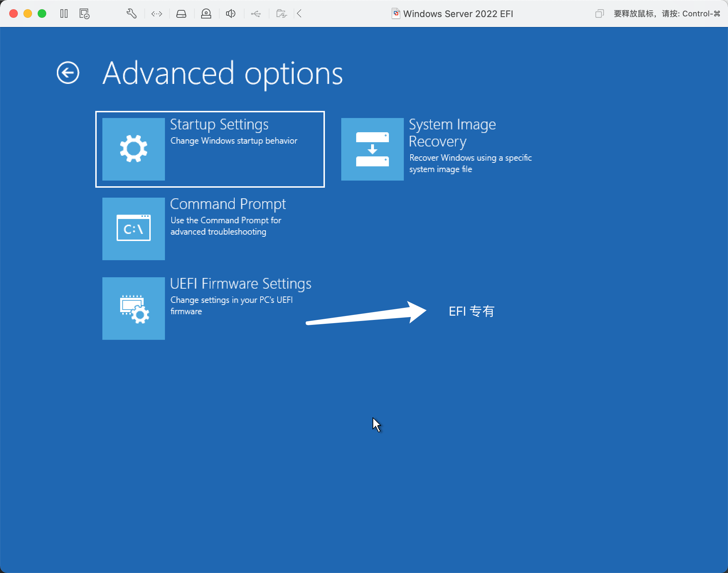728x573 pixels.
Task: Open Startup Settings option
Action: [x=219, y=125]
